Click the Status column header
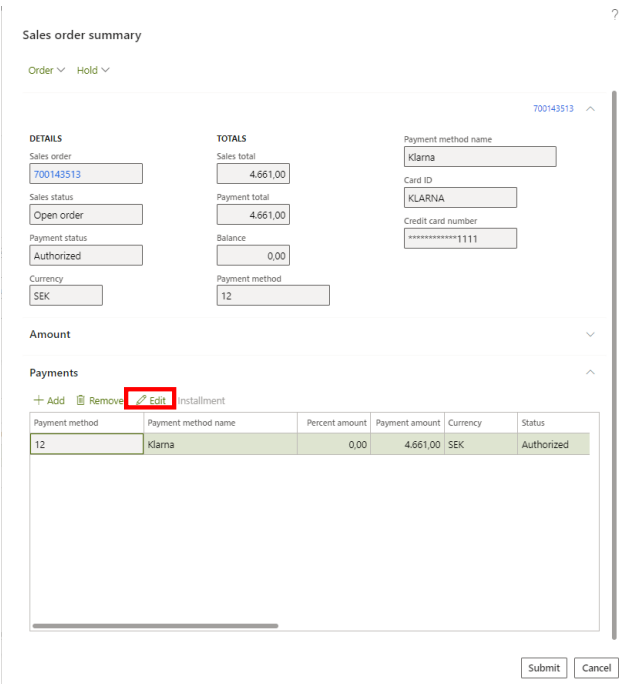The height and width of the screenshot is (684, 640). tap(534, 423)
